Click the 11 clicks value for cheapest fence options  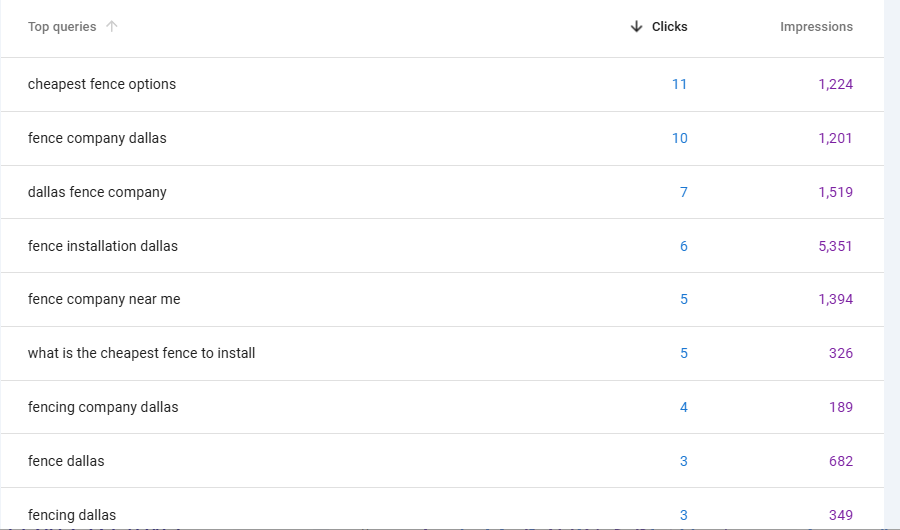click(679, 84)
